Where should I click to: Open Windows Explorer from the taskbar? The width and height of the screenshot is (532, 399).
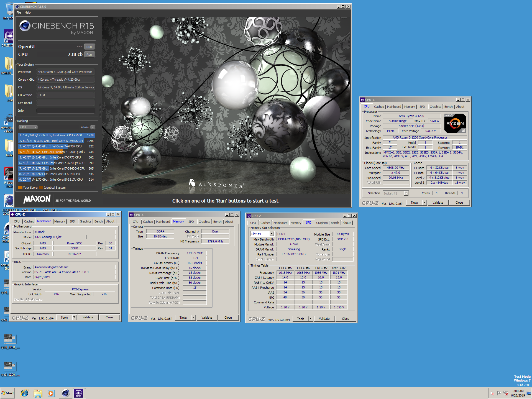click(38, 393)
